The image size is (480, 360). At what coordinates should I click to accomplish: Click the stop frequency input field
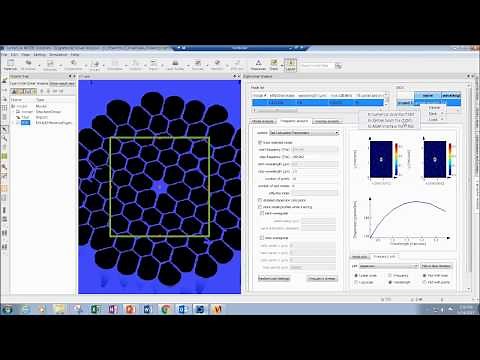315,157
